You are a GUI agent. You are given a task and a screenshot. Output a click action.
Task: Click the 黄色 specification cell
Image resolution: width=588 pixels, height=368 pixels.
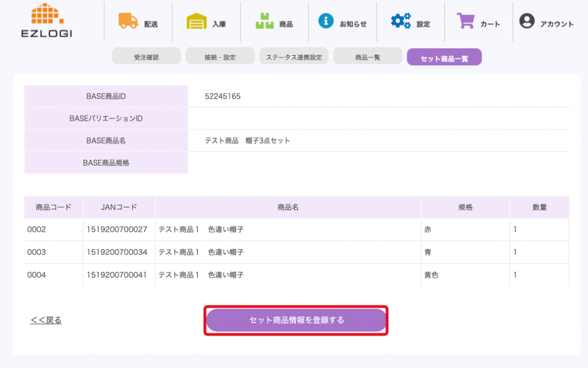(431, 275)
